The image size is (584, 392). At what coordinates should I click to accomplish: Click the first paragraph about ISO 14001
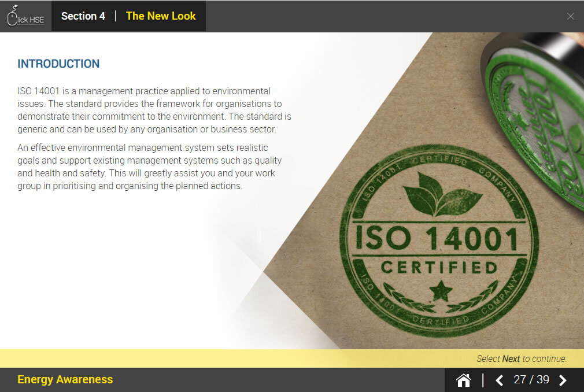point(154,110)
